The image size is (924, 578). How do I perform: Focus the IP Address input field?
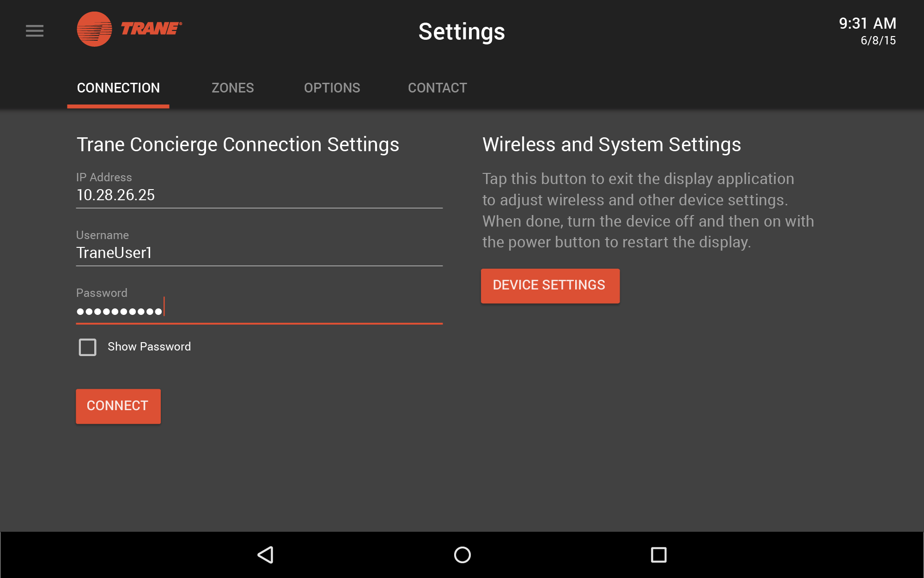(x=259, y=195)
